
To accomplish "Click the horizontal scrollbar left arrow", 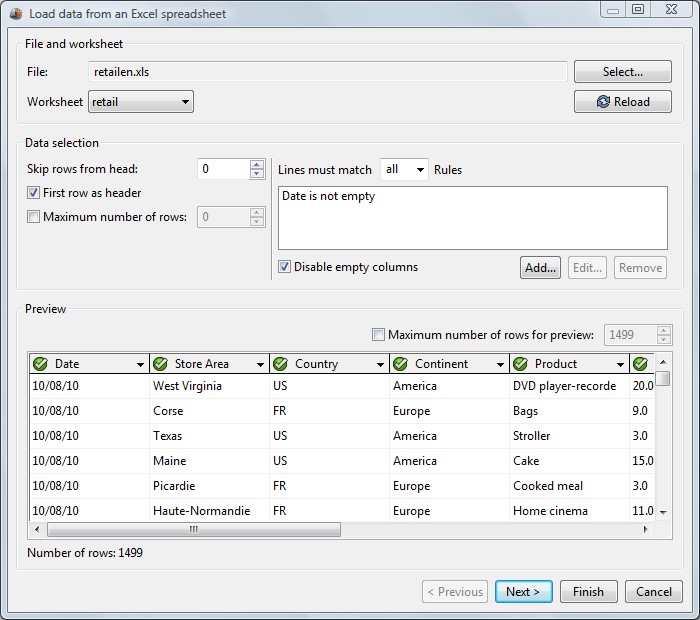I will coord(37,529).
